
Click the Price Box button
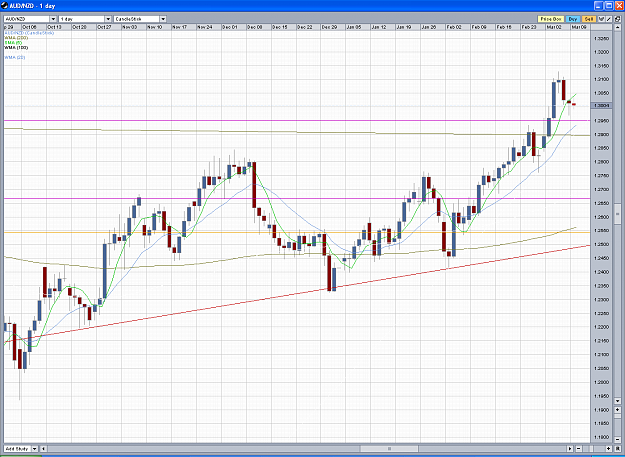551,19
